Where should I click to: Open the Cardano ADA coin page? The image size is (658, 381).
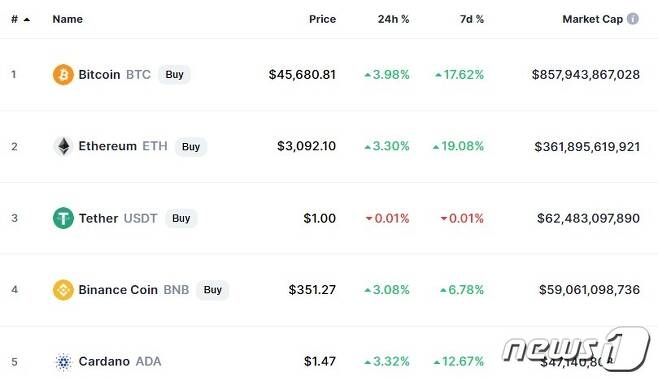tap(120, 361)
